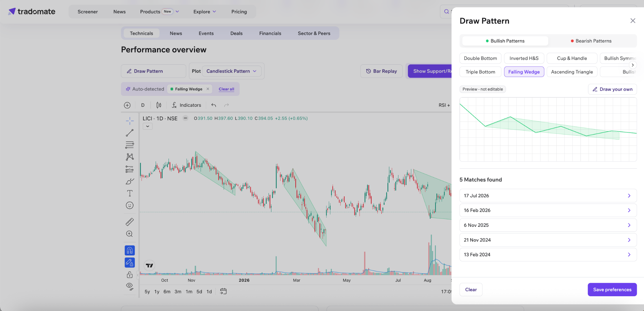Set chart range to 6m
Image resolution: width=644 pixels, height=311 pixels.
tap(167, 292)
